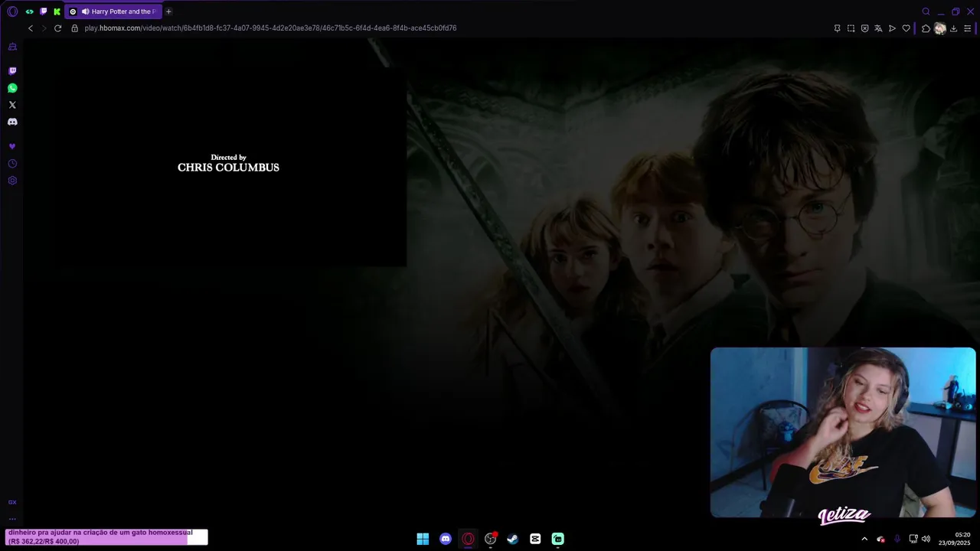Screen dimensions: 980x551
Task: Open the teal app in taskbar
Action: 558,539
